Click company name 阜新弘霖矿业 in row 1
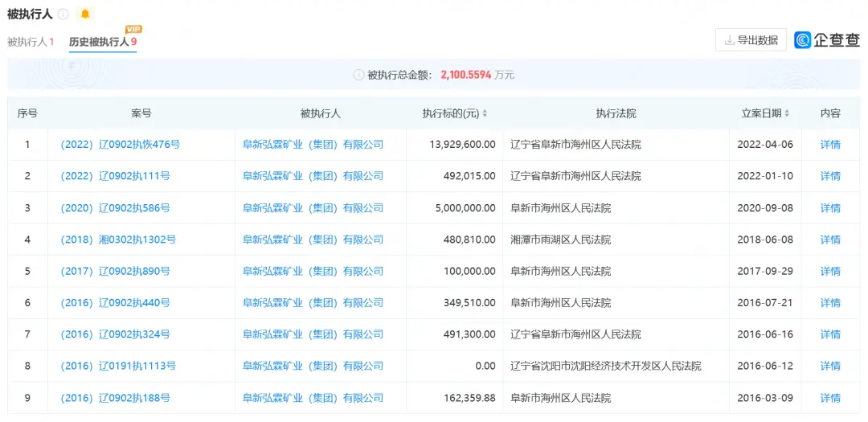Viewport: 868px width, 422px height. 313,145
